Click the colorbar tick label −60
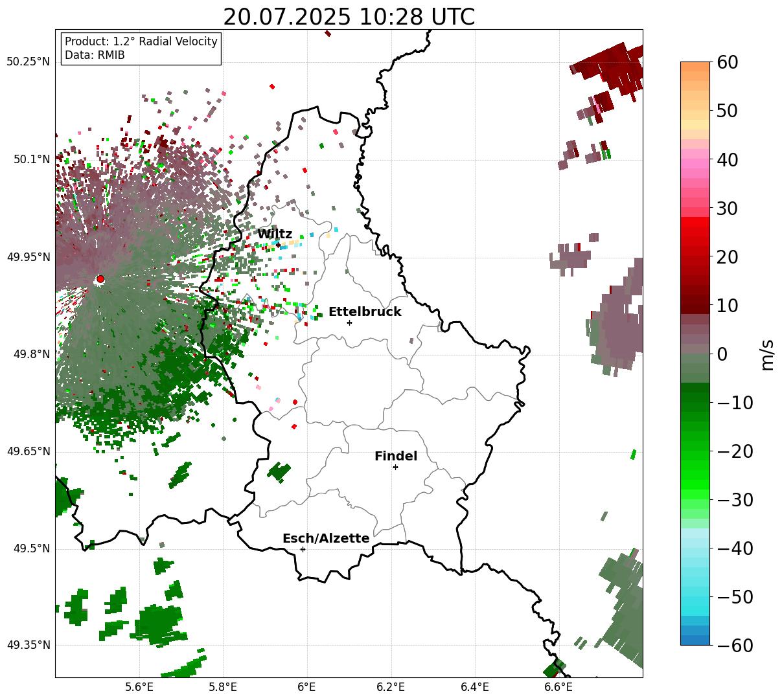 coord(735,645)
